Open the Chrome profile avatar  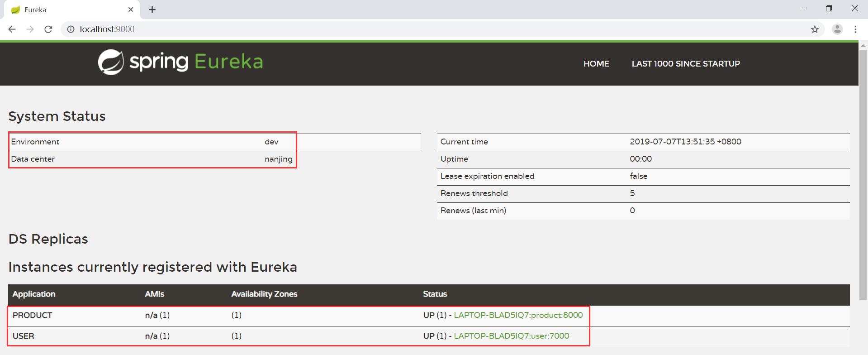(x=837, y=29)
